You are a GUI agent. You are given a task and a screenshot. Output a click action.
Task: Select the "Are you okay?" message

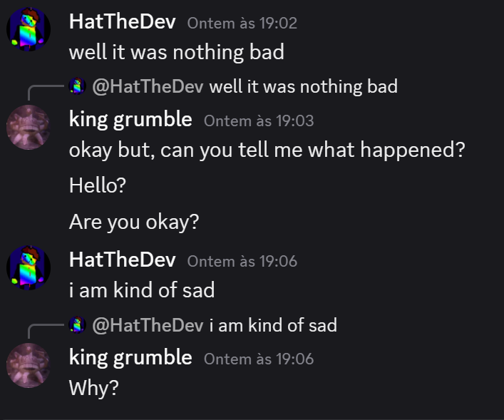134,222
